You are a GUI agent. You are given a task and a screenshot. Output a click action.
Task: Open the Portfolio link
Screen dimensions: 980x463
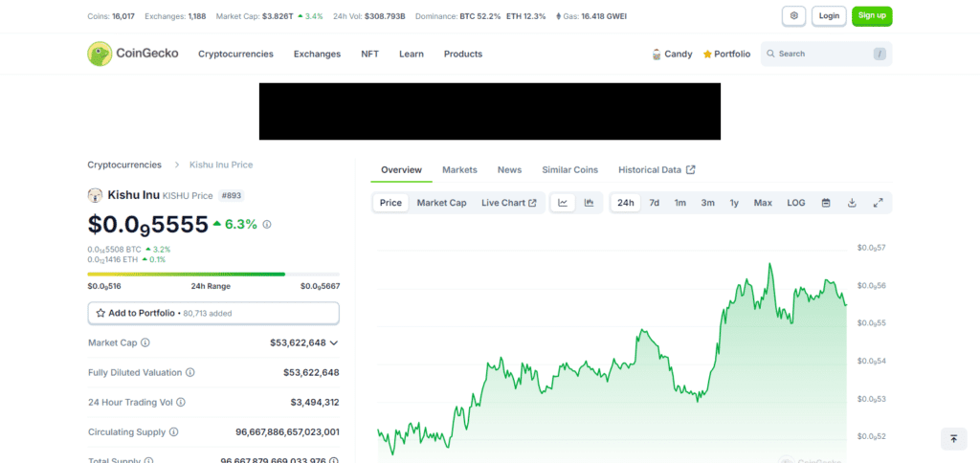727,55
